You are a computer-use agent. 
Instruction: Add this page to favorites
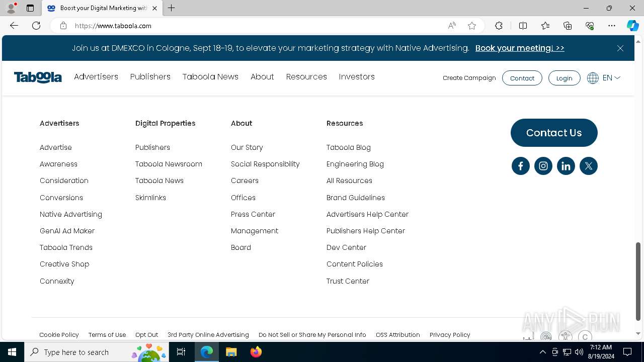(x=472, y=26)
